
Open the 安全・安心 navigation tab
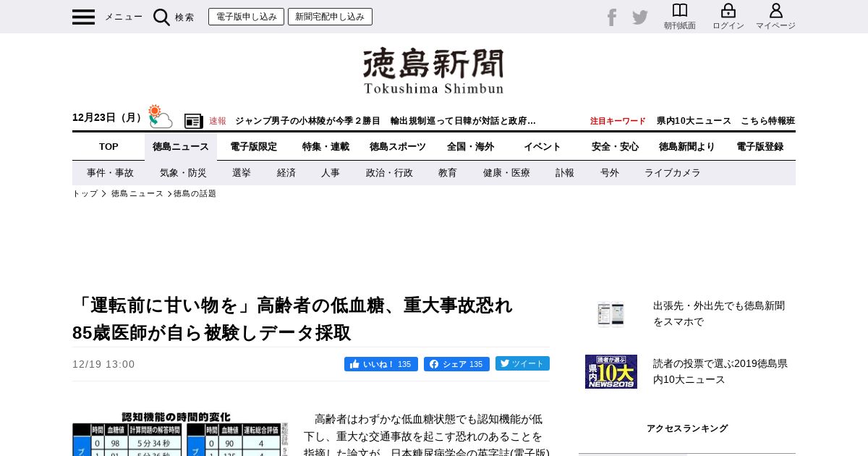pos(615,146)
